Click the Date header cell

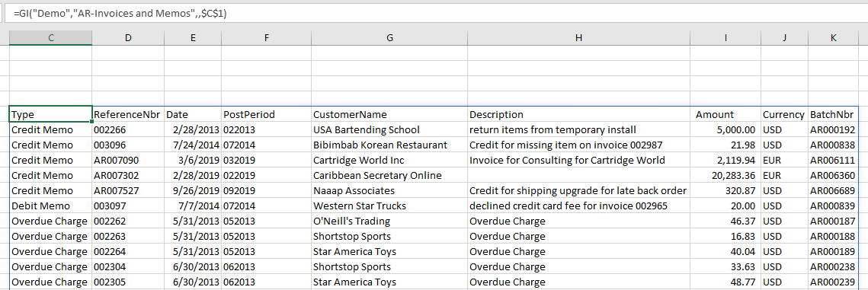pos(193,115)
